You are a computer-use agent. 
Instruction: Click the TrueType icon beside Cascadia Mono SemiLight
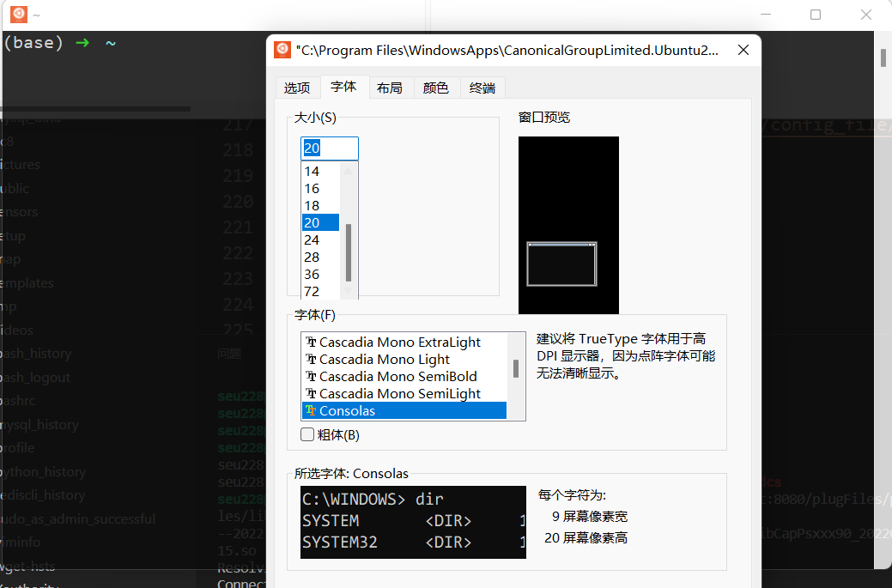coord(311,393)
